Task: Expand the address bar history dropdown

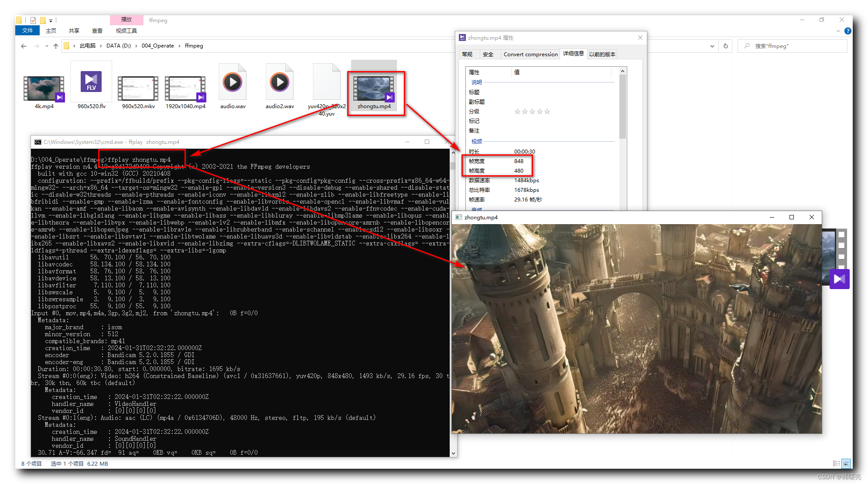Action: (x=712, y=46)
